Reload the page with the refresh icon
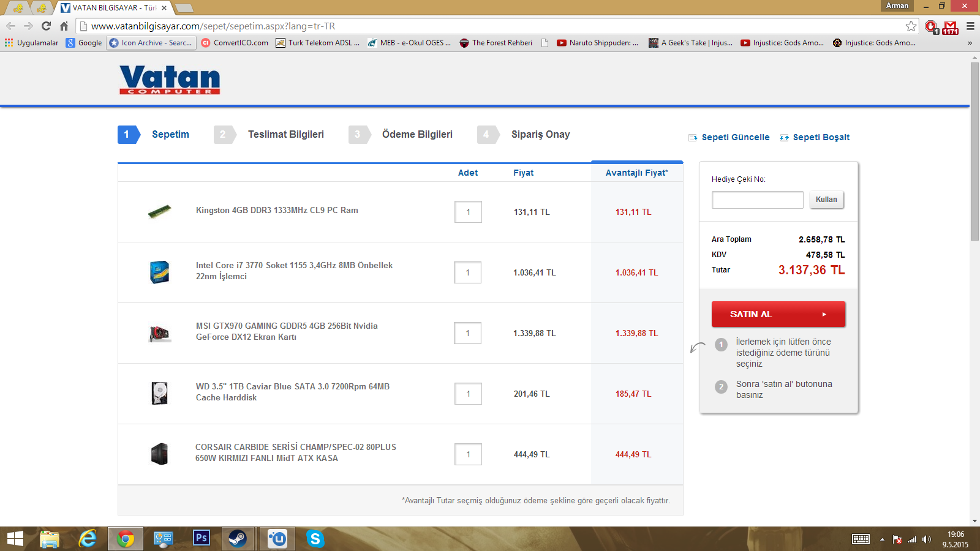This screenshot has width=980, height=551. [x=46, y=26]
